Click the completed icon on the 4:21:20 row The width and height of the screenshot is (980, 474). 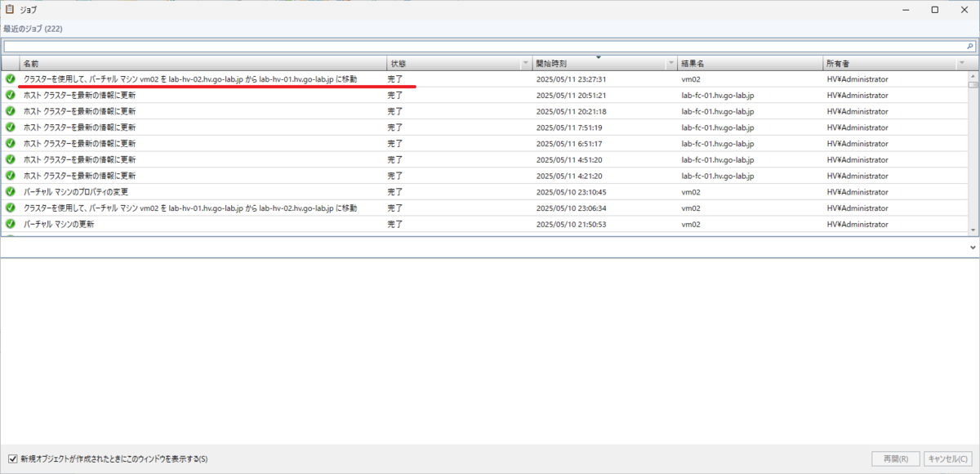click(11, 176)
